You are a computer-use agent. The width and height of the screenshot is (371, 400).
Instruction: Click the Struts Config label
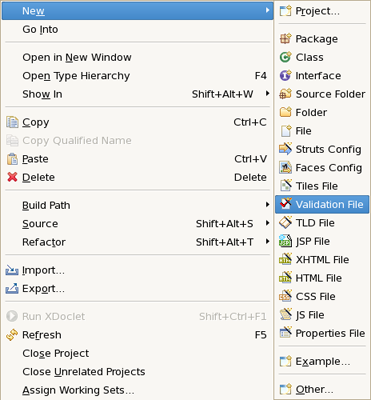(328, 150)
